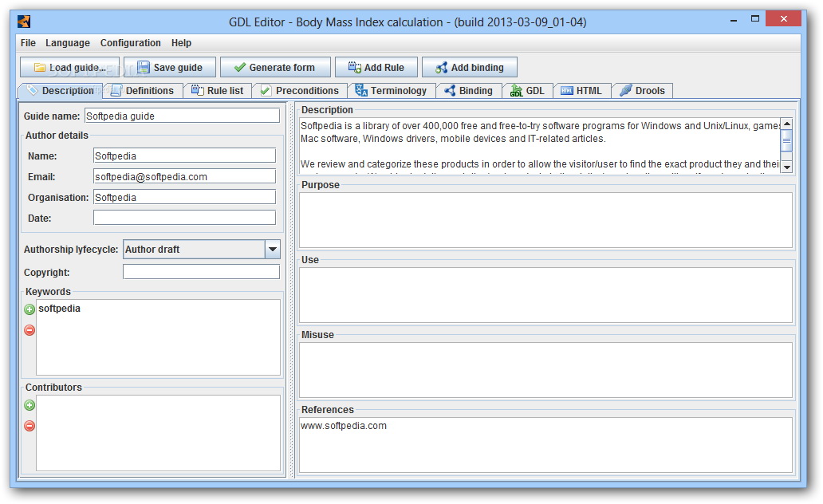This screenshot has height=504, width=823.
Task: Open the GDL tab
Action: pyautogui.click(x=527, y=90)
